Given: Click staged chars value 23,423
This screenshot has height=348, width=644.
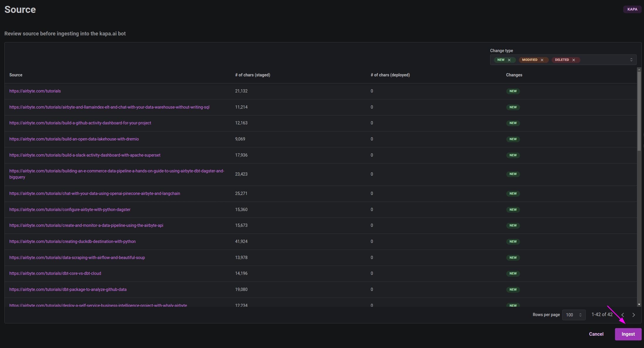Looking at the screenshot, I should 241,174.
